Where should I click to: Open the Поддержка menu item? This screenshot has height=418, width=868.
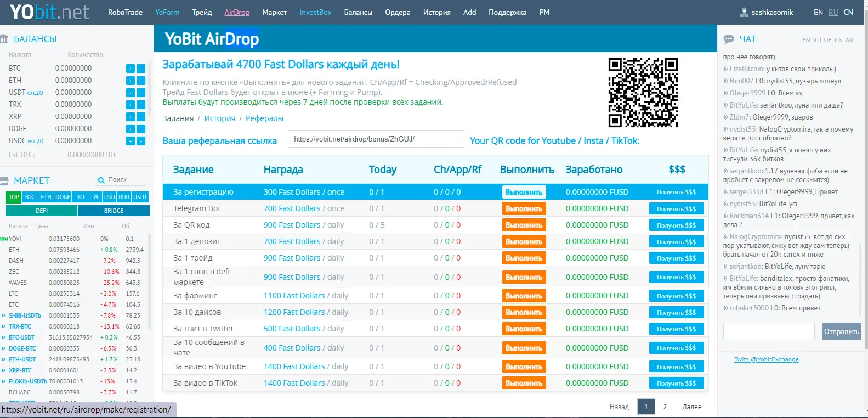[507, 12]
